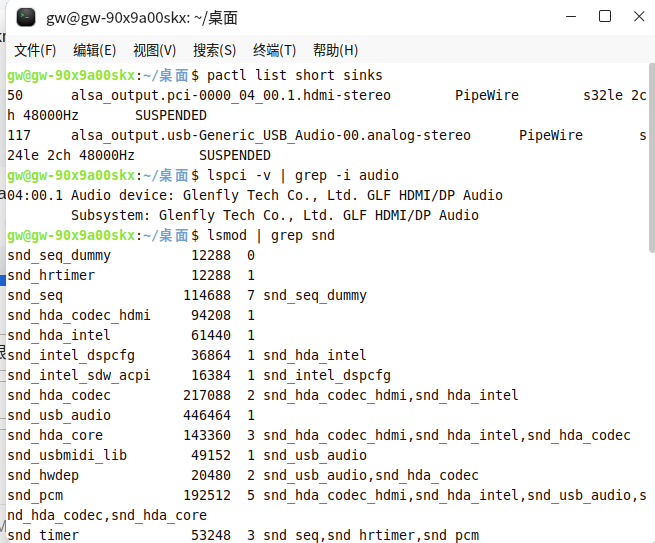Open the 终端(T) menu
This screenshot has height=543, width=655.
(274, 51)
